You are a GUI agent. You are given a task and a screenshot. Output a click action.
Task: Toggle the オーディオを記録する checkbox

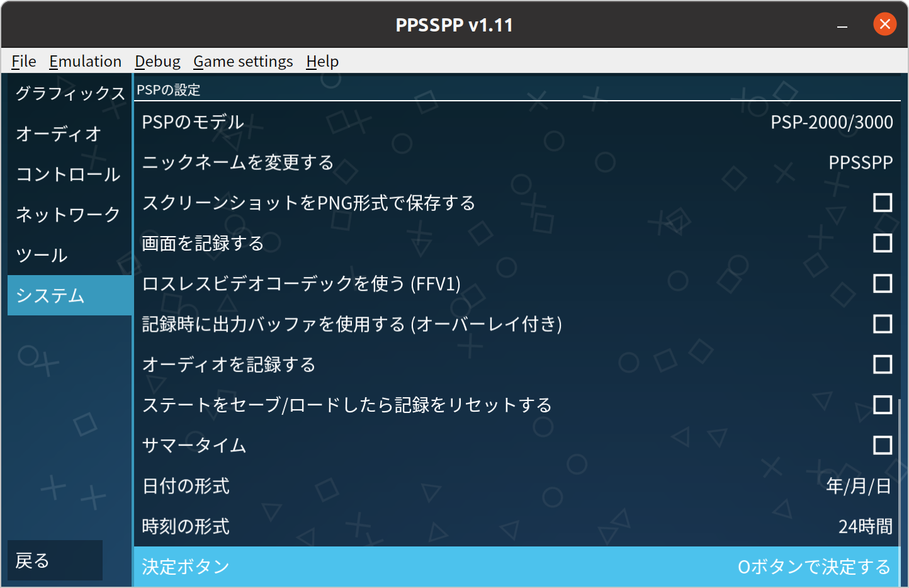click(x=883, y=365)
